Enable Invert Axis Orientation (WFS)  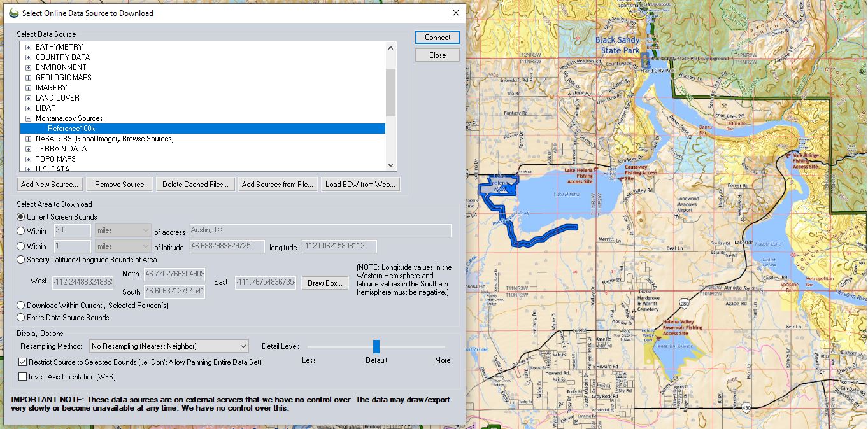[x=23, y=377]
